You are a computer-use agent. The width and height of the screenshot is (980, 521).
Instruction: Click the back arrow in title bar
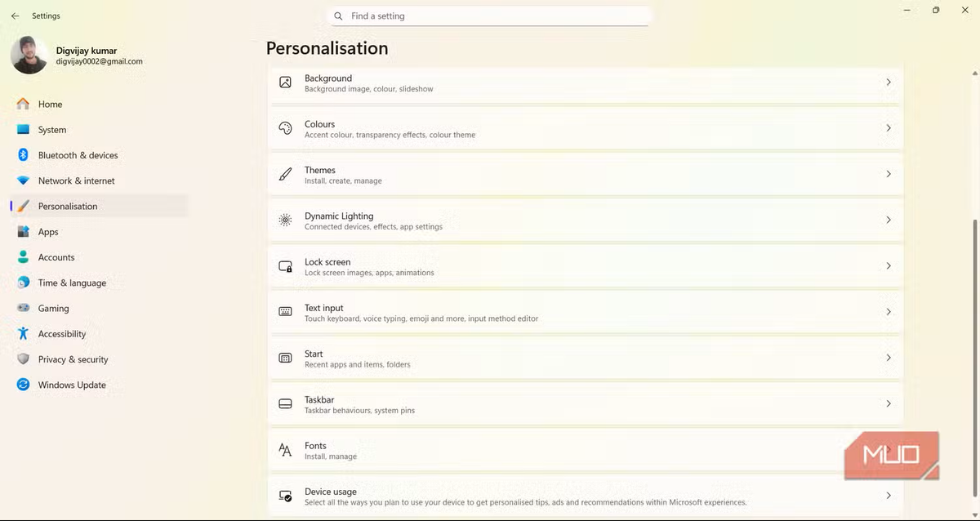coord(15,16)
